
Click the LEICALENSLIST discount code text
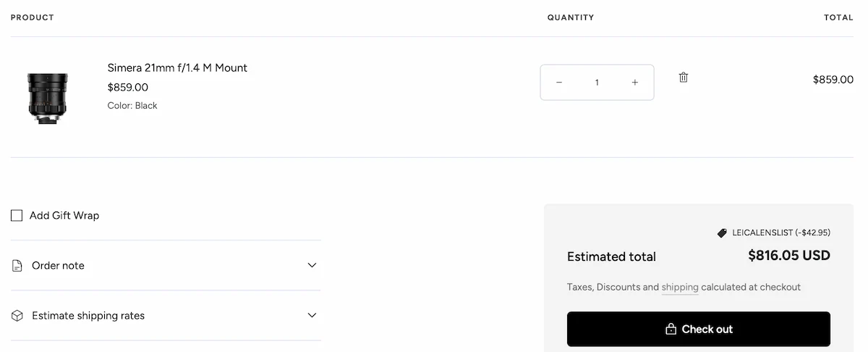pyautogui.click(x=781, y=233)
